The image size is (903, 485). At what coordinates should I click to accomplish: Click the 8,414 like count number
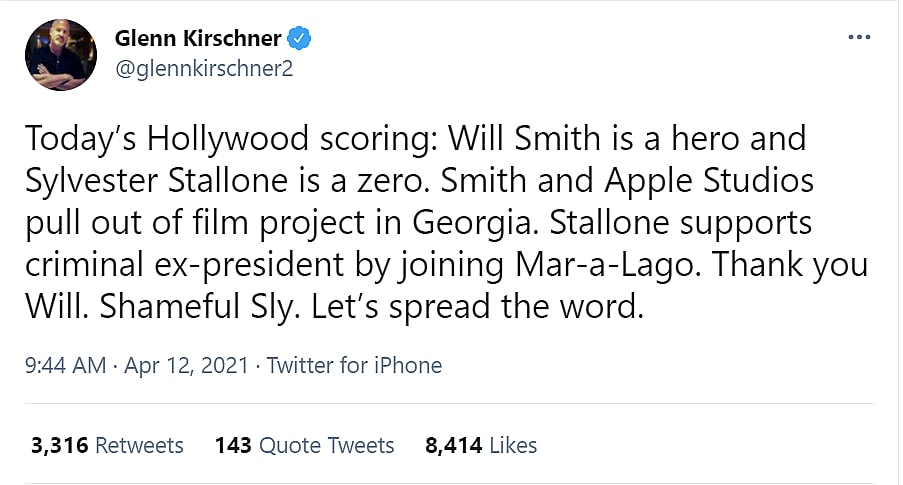pos(452,445)
